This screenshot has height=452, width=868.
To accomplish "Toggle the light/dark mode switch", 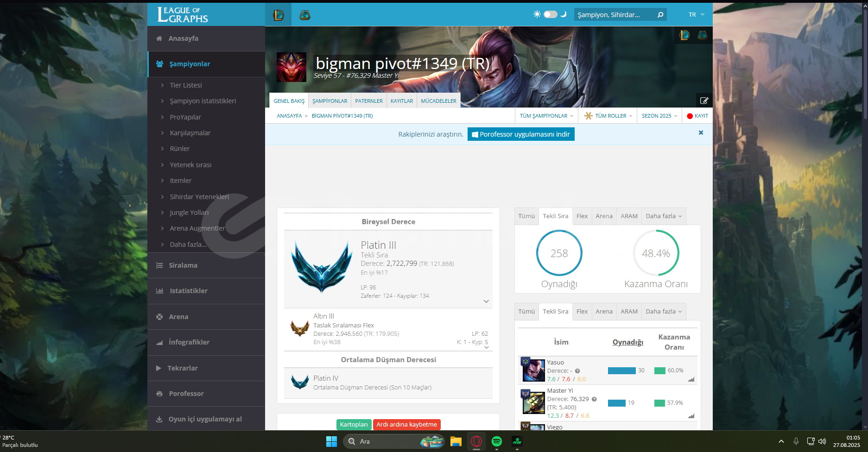I will point(550,14).
